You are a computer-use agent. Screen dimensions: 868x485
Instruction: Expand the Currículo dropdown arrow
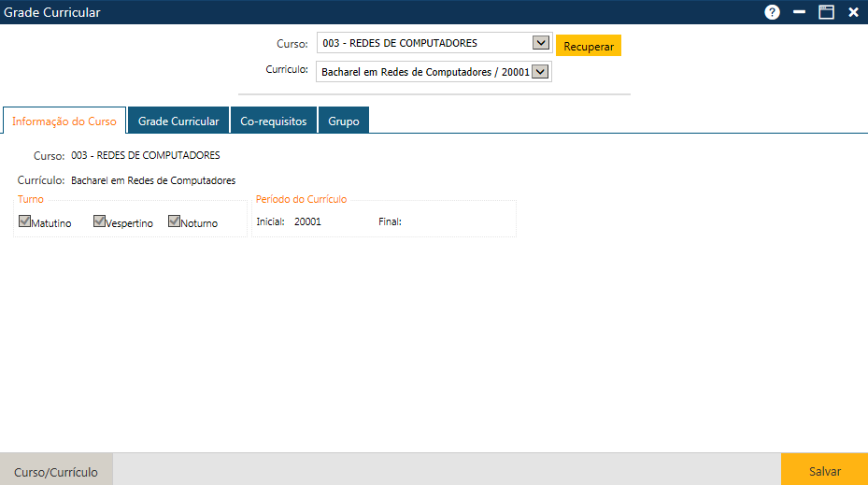point(539,71)
